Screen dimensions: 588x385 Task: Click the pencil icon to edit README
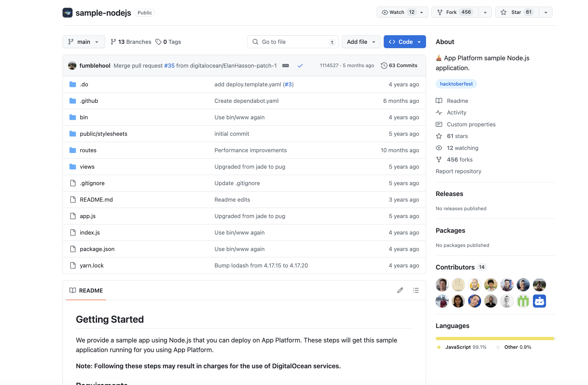pos(400,290)
